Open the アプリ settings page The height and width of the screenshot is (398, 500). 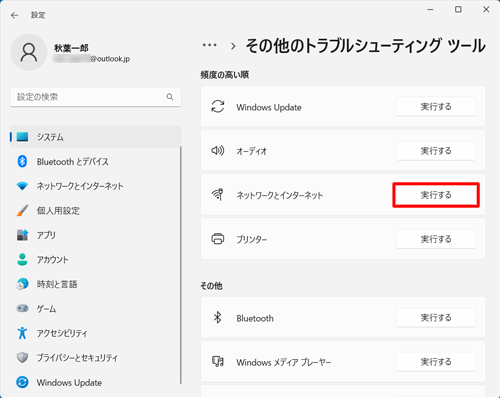96,235
